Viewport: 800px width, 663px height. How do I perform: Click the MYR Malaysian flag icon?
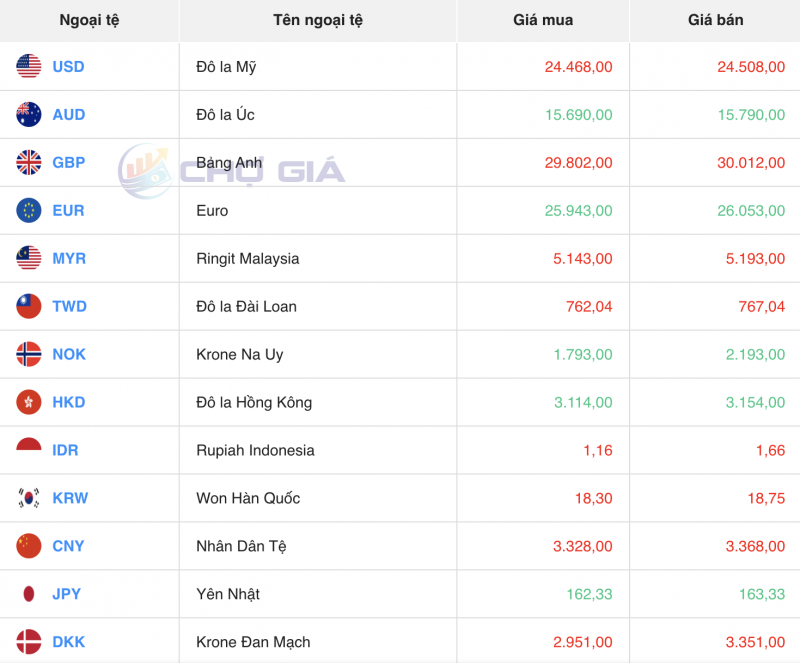[25, 258]
